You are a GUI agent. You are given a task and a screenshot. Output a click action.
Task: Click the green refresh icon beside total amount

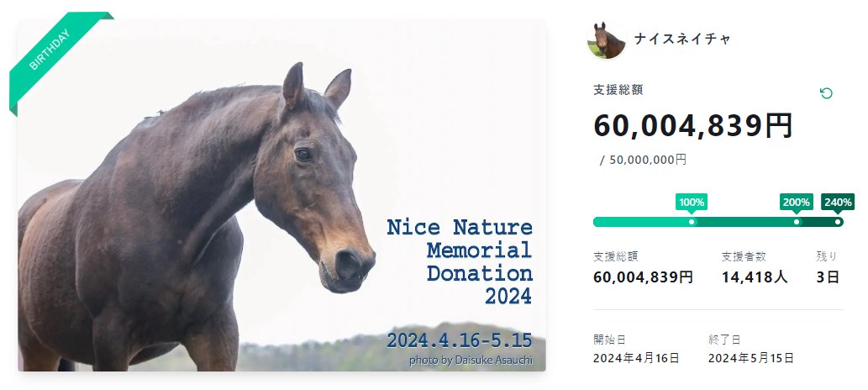click(x=826, y=93)
